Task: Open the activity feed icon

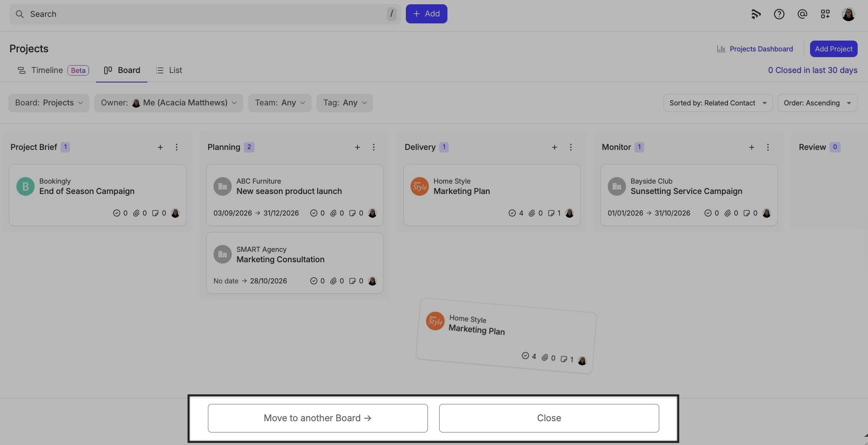Action: [756, 14]
